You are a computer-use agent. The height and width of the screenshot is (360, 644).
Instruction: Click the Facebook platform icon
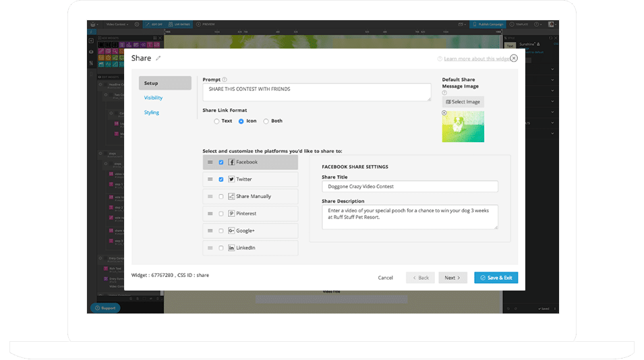point(231,162)
